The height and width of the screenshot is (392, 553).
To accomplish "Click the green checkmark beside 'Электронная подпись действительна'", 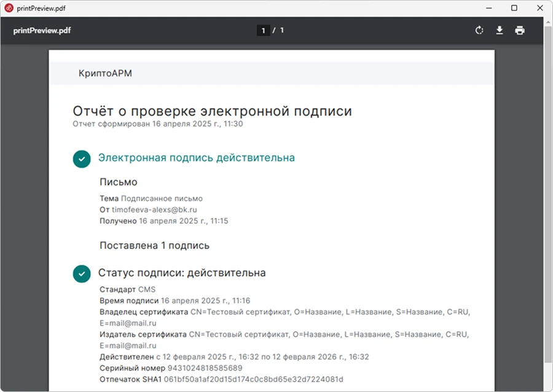I will point(82,159).
